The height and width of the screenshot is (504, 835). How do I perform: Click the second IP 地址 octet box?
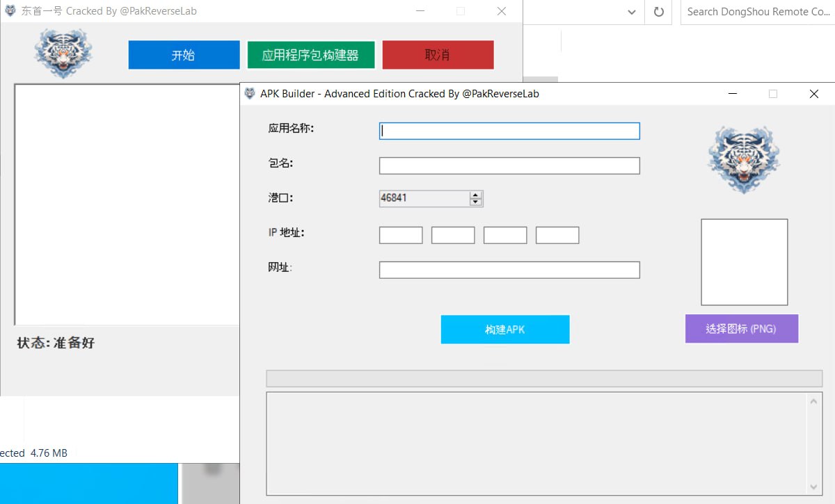click(453, 235)
